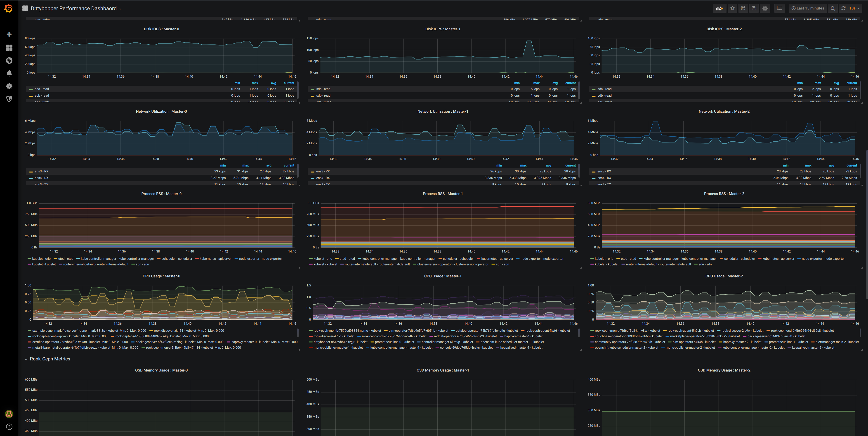Refresh dashboard with circular arrows icon
The width and height of the screenshot is (868, 436).
[x=843, y=8]
